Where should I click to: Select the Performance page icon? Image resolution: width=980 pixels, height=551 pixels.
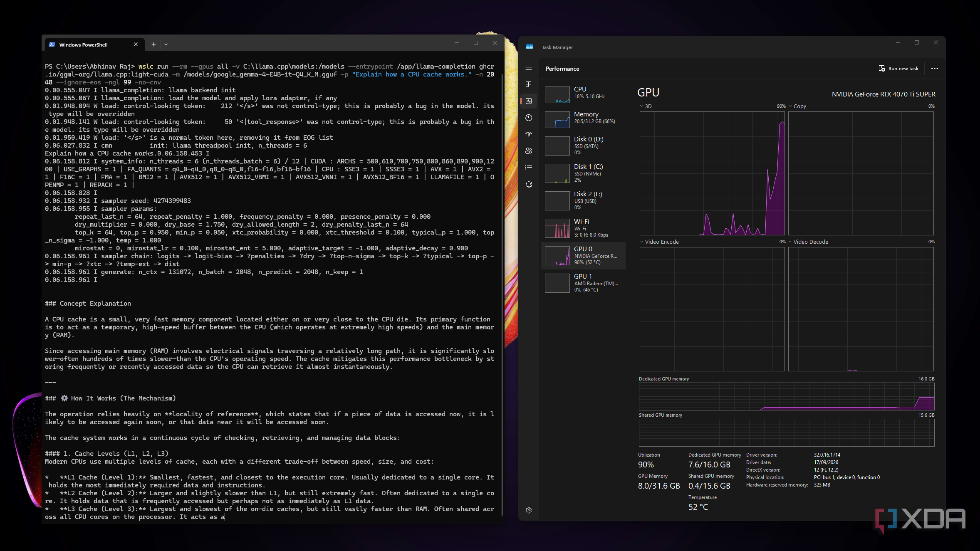(529, 101)
